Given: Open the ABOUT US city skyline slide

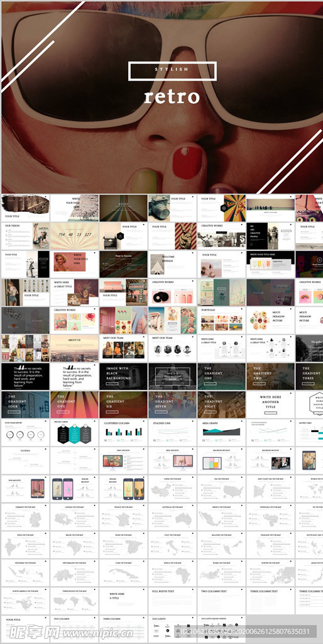Looking at the screenshot, I should pos(74,348).
